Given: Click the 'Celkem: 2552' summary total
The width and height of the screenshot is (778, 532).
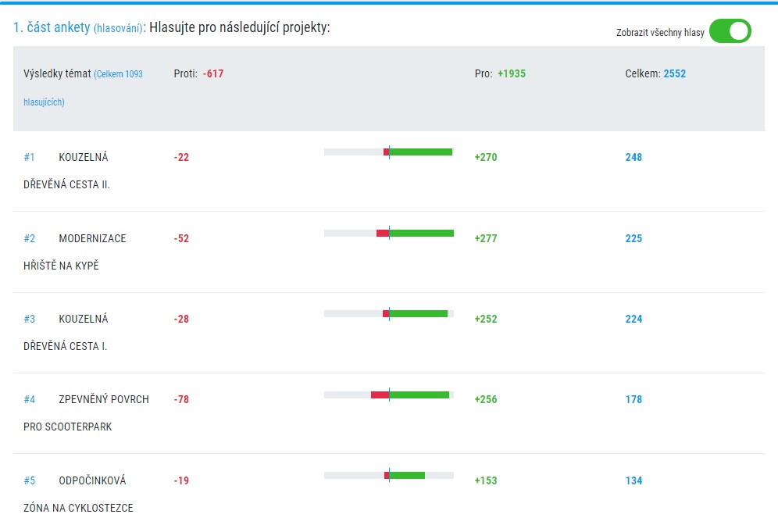Looking at the screenshot, I should point(655,73).
